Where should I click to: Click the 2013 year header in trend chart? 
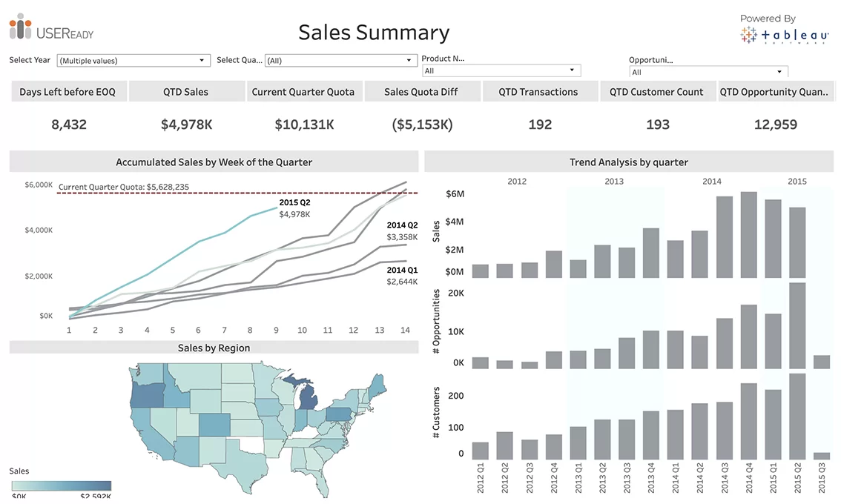coord(614,182)
